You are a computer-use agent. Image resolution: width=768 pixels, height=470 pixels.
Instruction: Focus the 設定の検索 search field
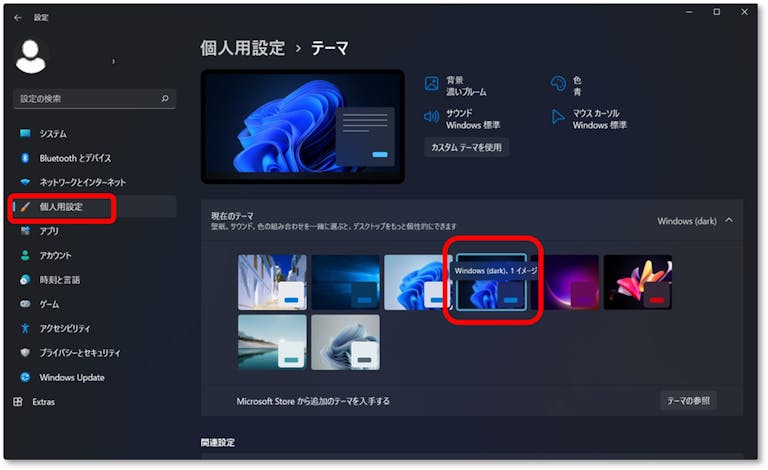pos(94,98)
